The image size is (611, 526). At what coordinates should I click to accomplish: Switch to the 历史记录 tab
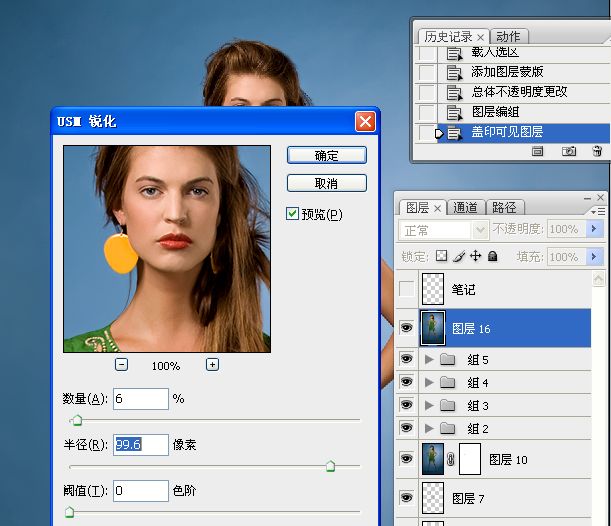tap(448, 37)
